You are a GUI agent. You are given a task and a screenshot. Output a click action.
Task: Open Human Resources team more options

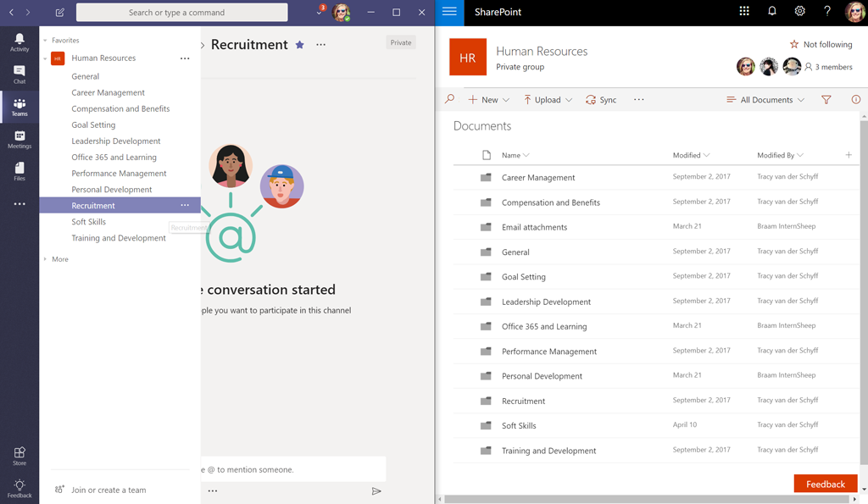[185, 58]
